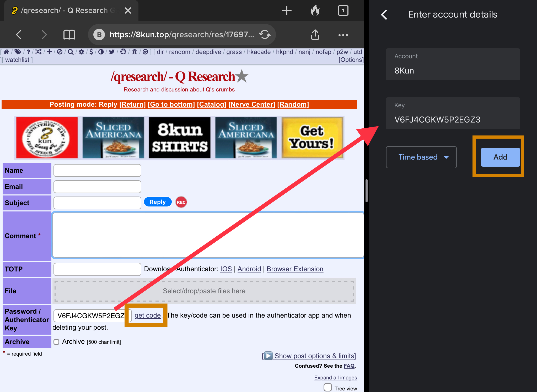537x392 pixels.
Task: Toggle the Tree view checkbox
Action: point(328,387)
